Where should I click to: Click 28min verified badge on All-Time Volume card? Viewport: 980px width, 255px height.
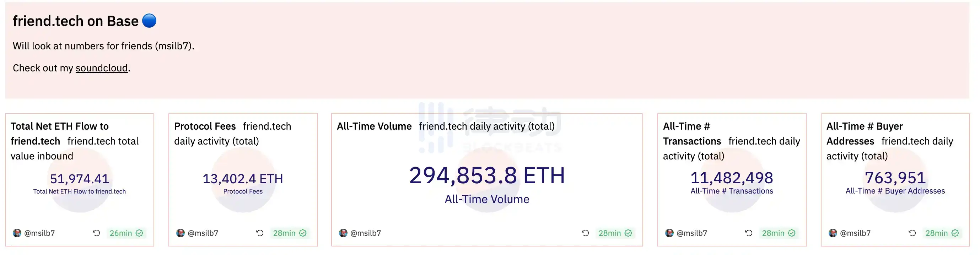click(615, 233)
